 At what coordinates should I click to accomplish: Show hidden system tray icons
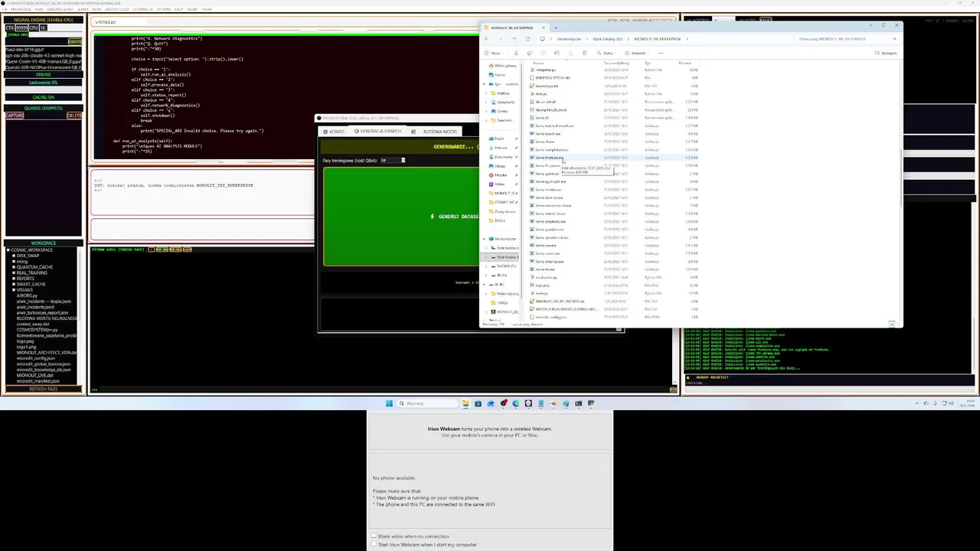pyautogui.click(x=916, y=403)
